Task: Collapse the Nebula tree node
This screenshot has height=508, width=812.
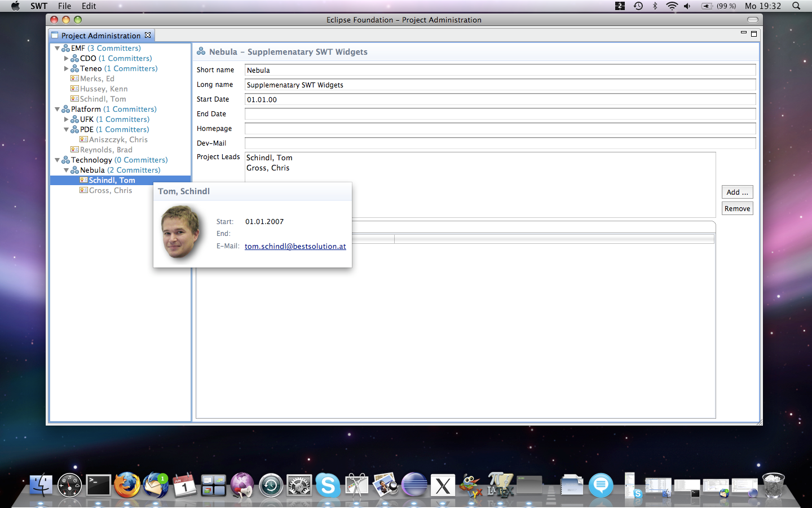Action: [x=66, y=170]
